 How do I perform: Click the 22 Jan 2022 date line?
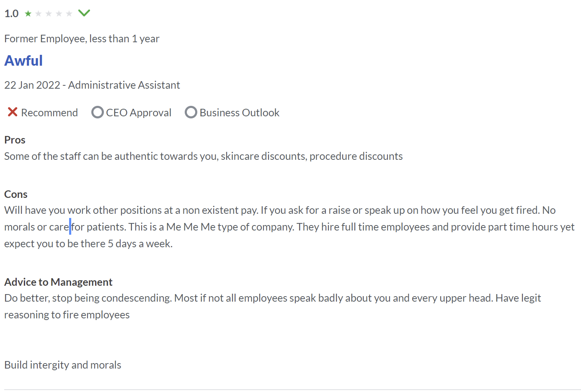pyautogui.click(x=92, y=85)
